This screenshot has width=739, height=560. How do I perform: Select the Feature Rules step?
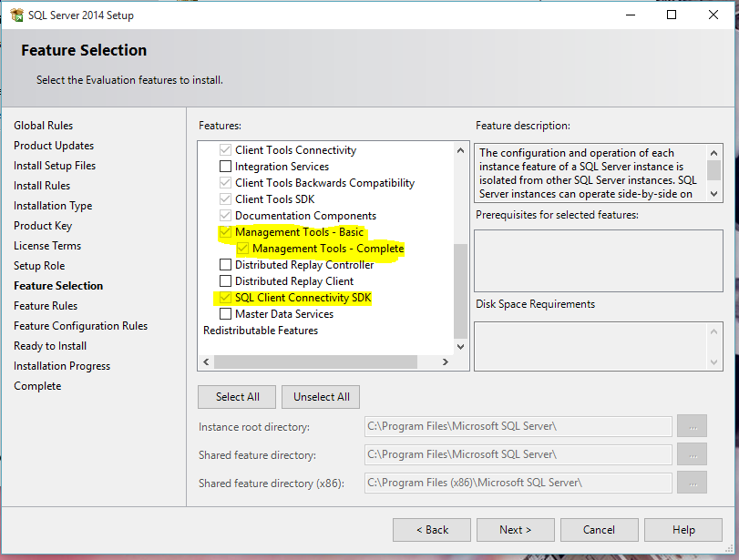(46, 306)
